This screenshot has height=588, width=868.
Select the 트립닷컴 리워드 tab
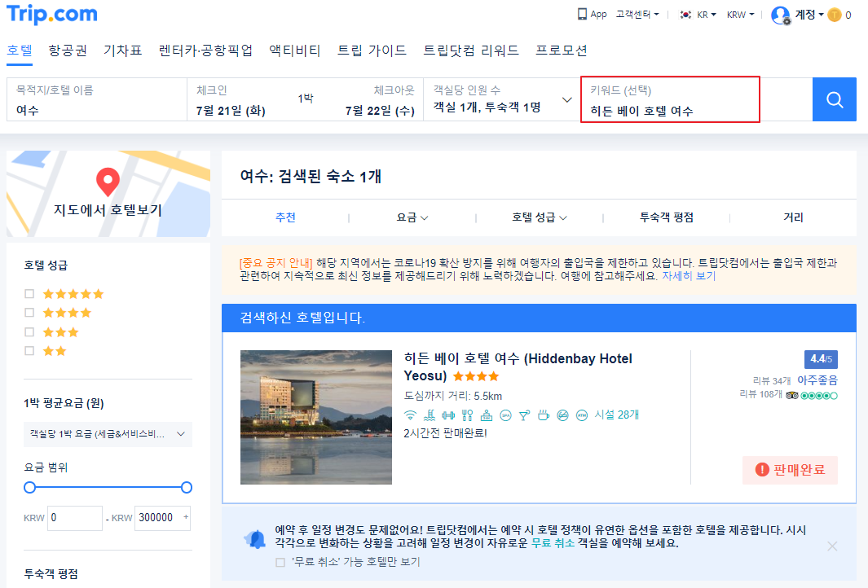tap(470, 50)
